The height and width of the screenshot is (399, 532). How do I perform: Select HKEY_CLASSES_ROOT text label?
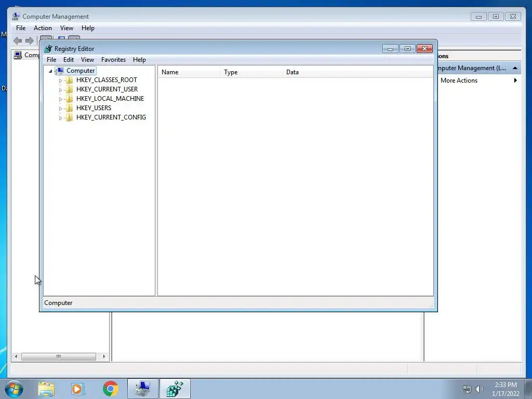107,80
